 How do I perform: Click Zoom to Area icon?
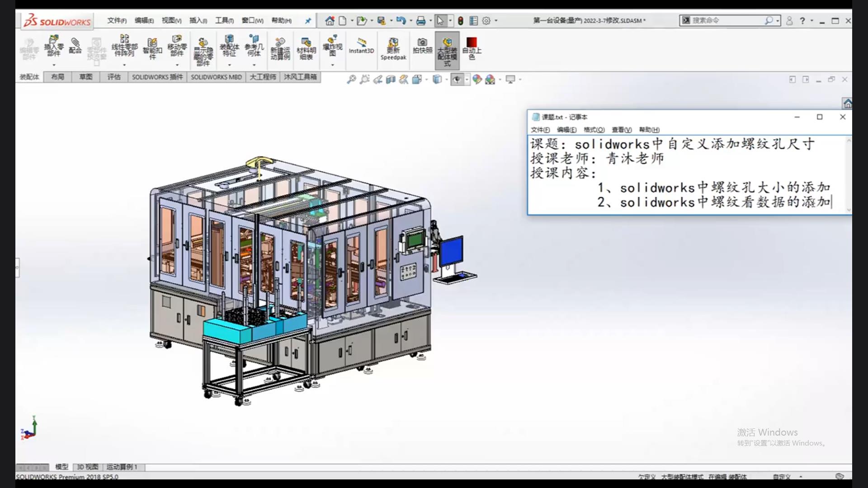(364, 80)
